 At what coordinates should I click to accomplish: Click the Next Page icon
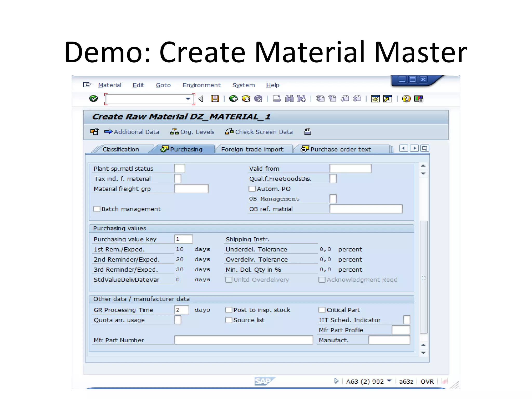(345, 99)
